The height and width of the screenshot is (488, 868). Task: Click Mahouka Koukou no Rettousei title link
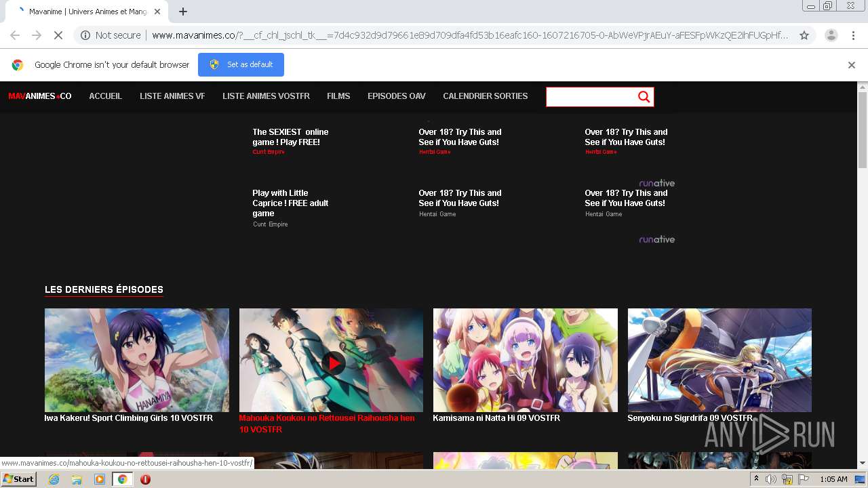[327, 424]
